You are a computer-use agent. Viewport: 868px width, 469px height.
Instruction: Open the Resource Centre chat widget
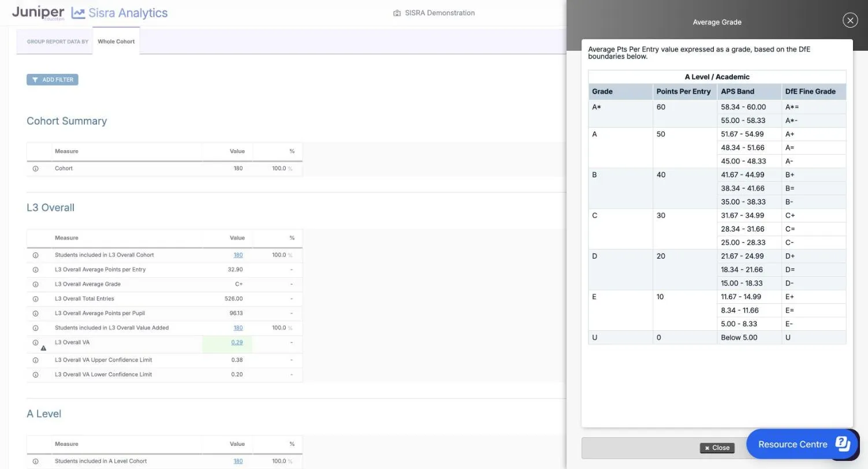(x=803, y=444)
